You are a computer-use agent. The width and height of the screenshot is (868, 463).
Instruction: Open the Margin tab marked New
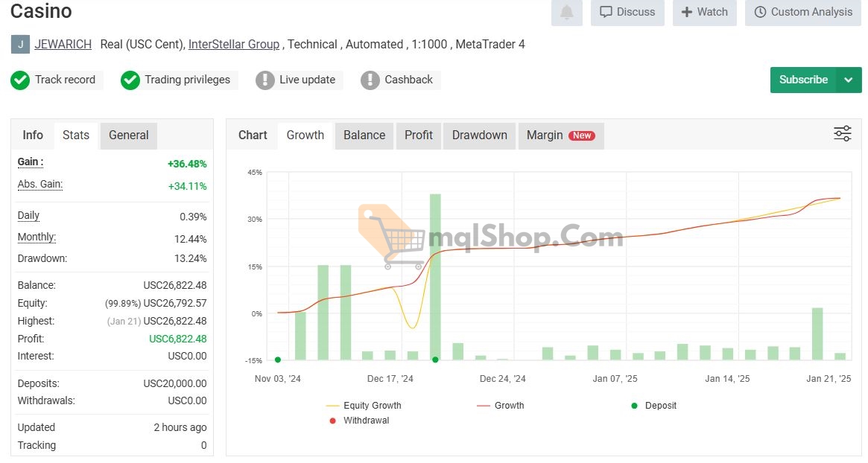pyautogui.click(x=560, y=135)
